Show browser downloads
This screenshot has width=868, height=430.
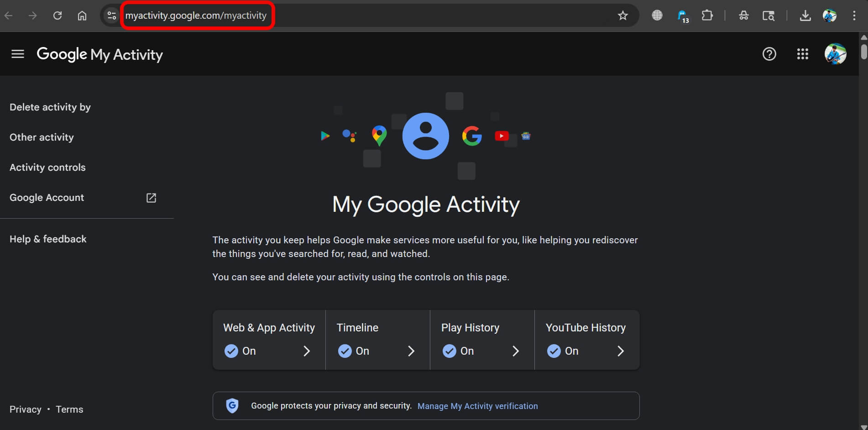805,16
